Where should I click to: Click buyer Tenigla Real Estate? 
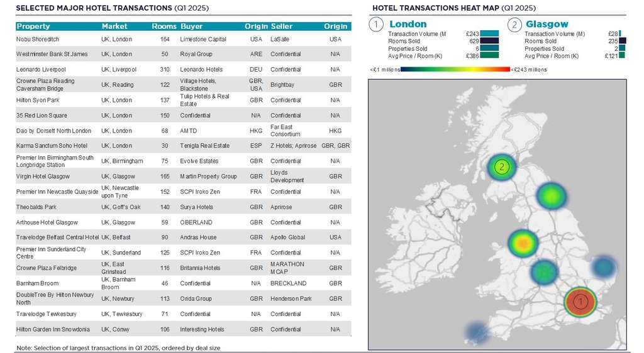tap(205, 146)
